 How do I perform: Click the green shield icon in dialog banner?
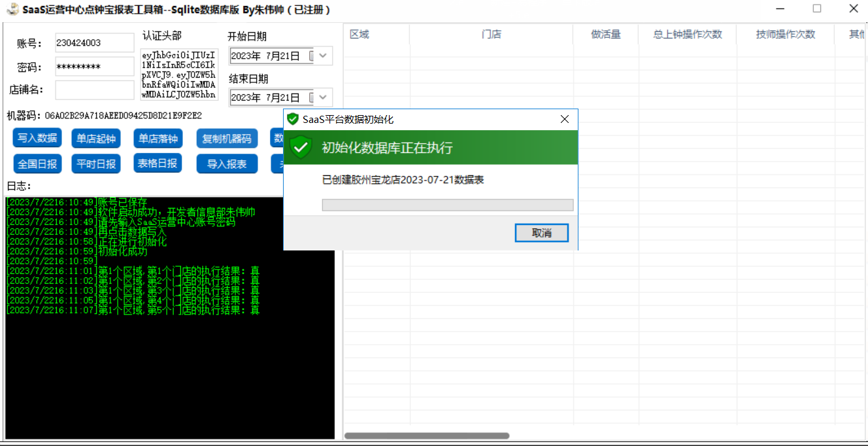pyautogui.click(x=301, y=147)
